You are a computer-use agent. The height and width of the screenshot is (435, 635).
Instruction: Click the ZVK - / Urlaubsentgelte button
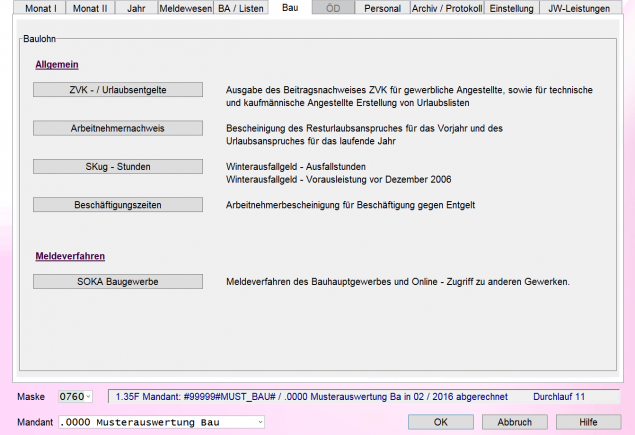pos(118,90)
